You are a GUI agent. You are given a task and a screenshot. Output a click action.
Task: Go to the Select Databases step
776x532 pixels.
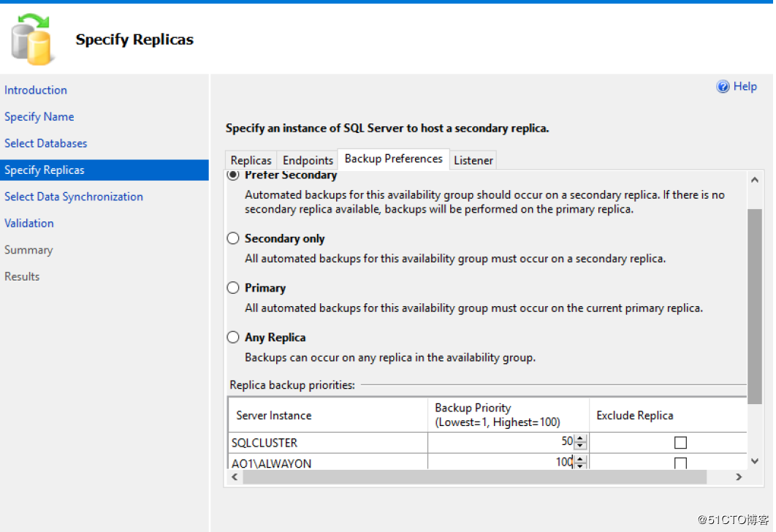45,143
